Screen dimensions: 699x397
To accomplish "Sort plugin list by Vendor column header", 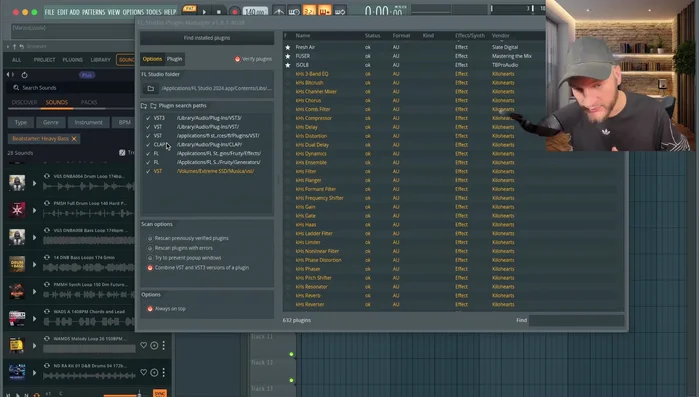I will (501, 36).
